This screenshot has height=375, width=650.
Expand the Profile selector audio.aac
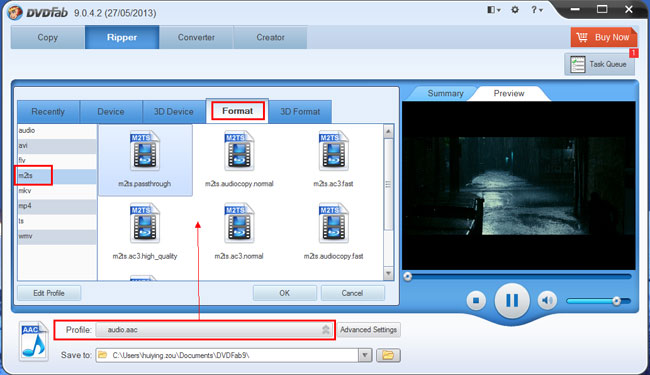pyautogui.click(x=214, y=330)
